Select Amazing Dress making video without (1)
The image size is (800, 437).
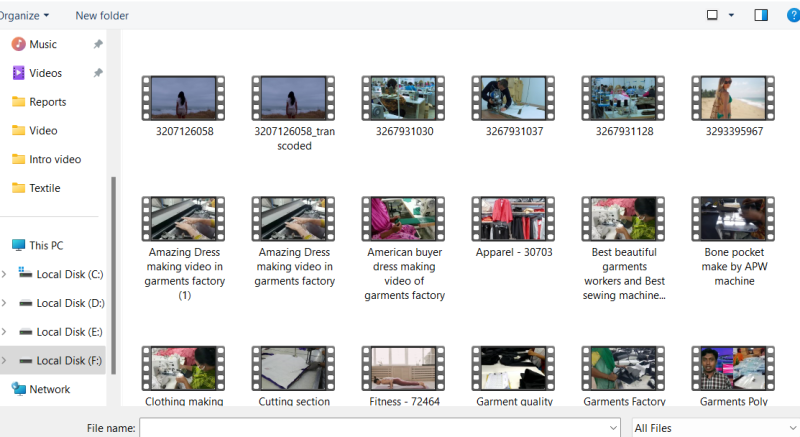294,242
